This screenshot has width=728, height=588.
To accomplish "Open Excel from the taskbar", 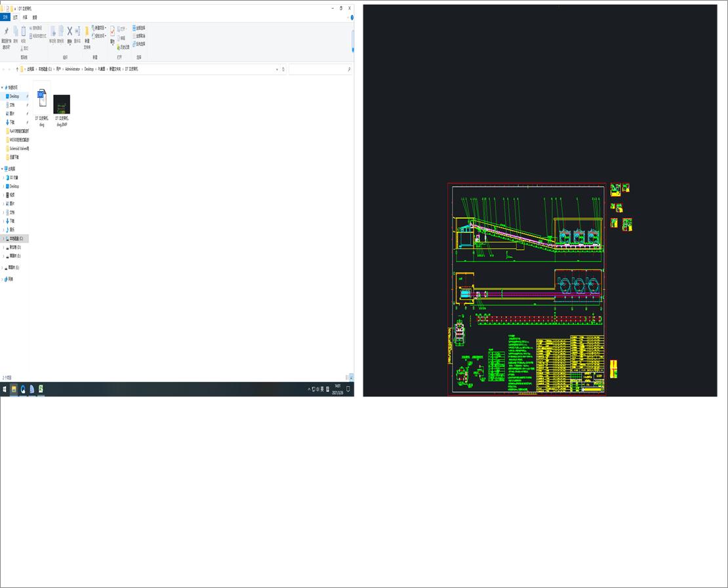I will tap(41, 388).
